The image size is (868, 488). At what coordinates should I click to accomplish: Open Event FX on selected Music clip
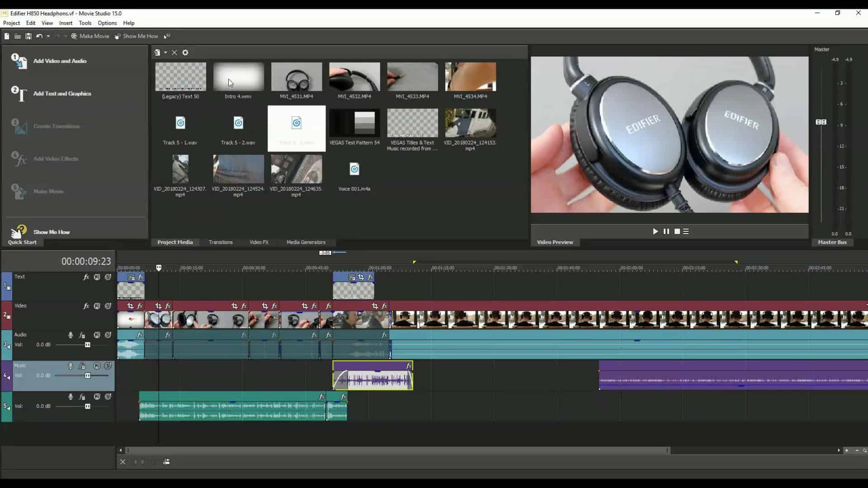[409, 366]
